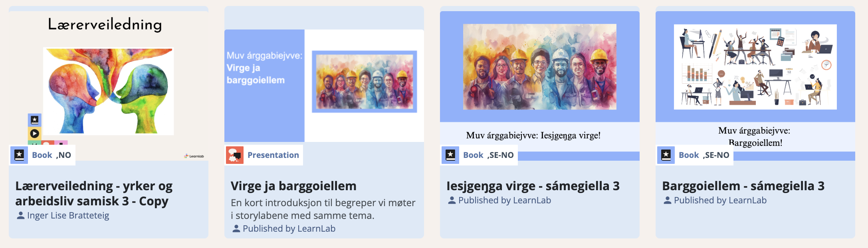The image size is (868, 248).
Task: Click the Presentation type label
Action: [x=273, y=155]
